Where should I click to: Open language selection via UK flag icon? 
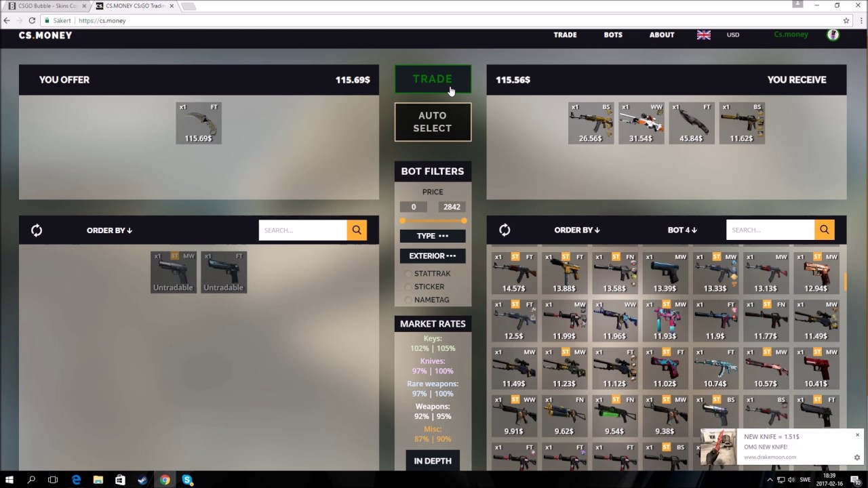click(x=704, y=35)
